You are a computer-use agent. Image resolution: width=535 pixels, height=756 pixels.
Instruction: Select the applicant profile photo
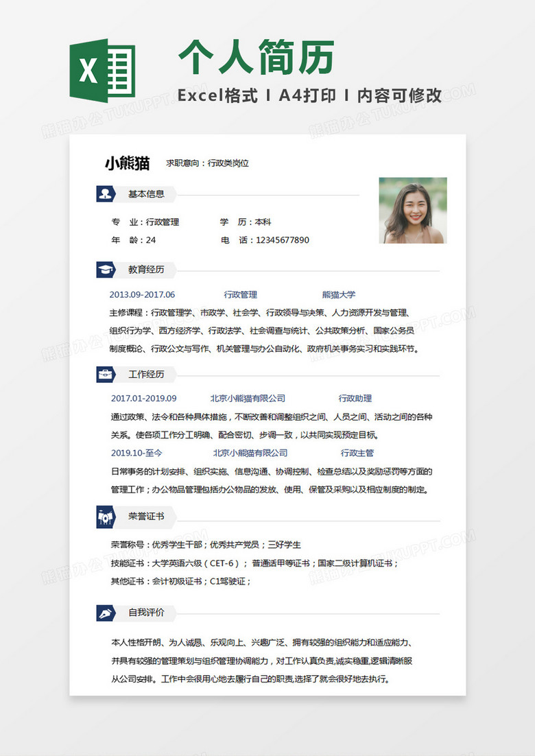click(412, 211)
